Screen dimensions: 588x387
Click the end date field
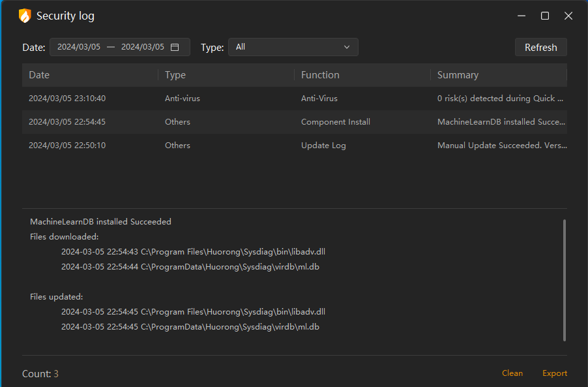[x=143, y=47]
